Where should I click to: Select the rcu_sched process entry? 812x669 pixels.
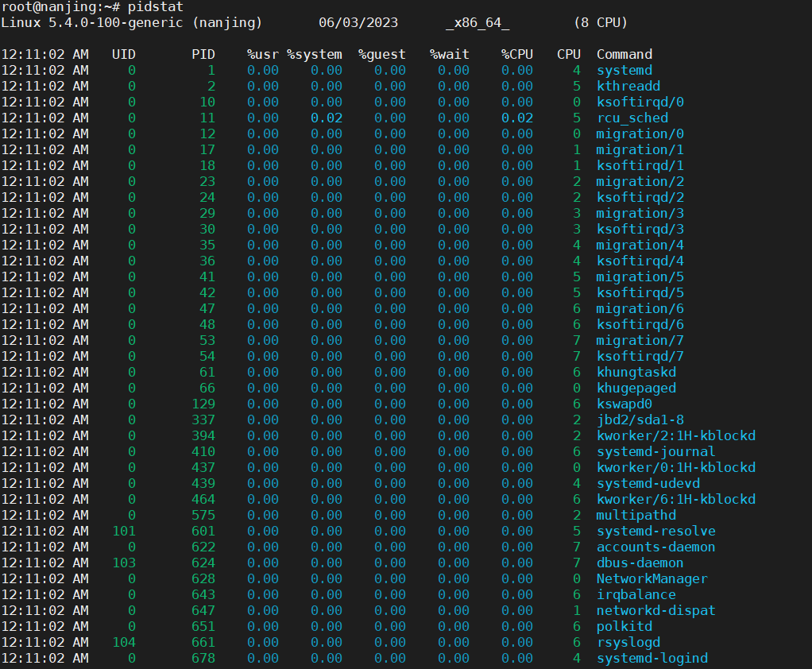(632, 118)
